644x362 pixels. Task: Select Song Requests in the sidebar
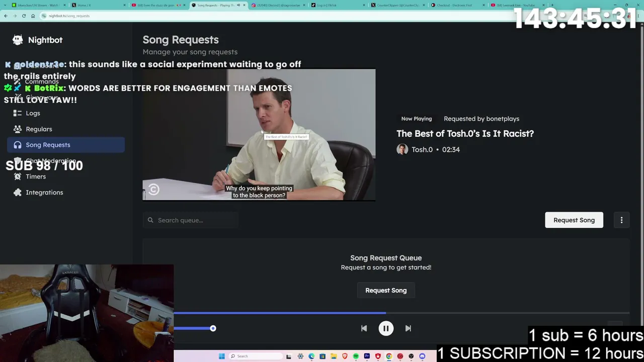pos(66,145)
